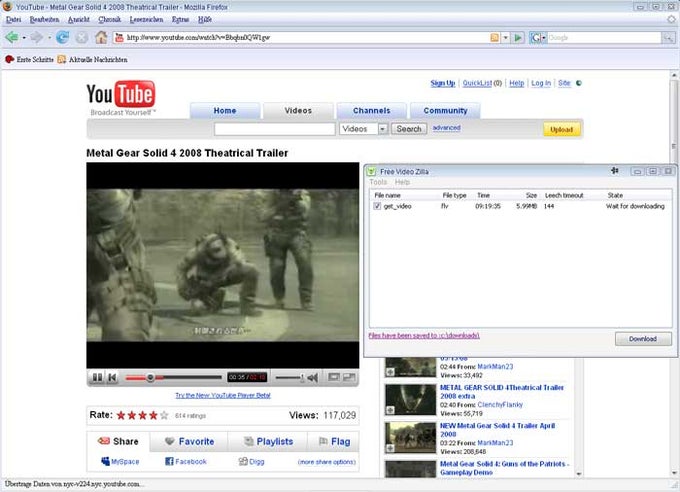
Task: Share to Facebook icon link
Action: (186, 461)
